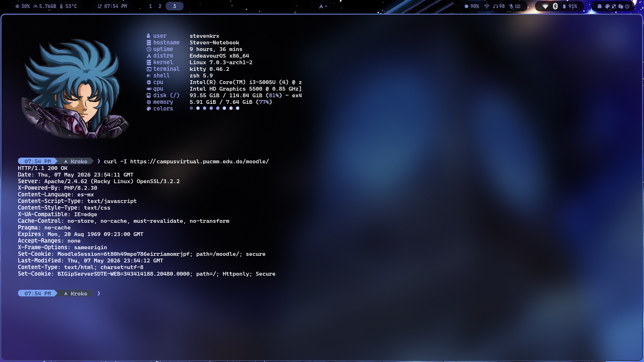Click the ghost icon in the bar

point(600,6)
